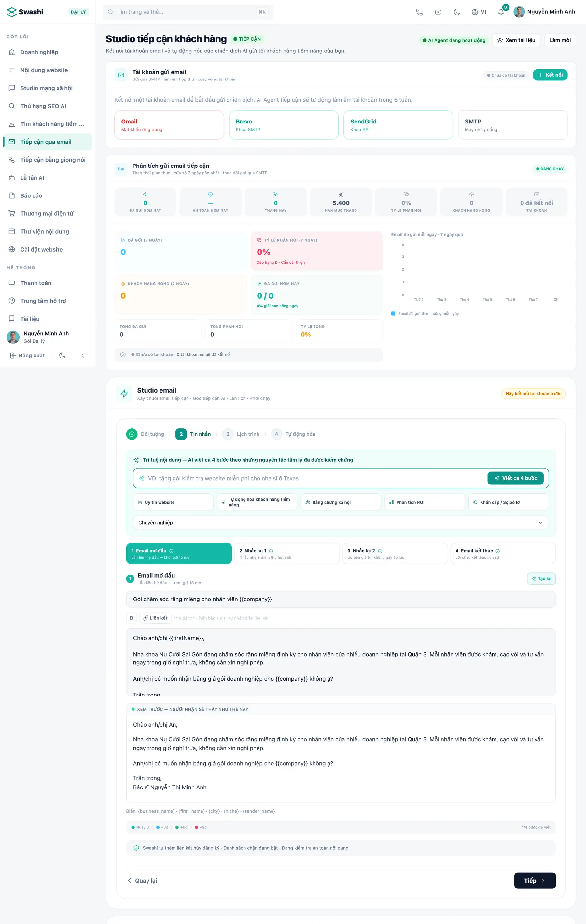Click Làm mới button
The image size is (586, 924).
[560, 40]
